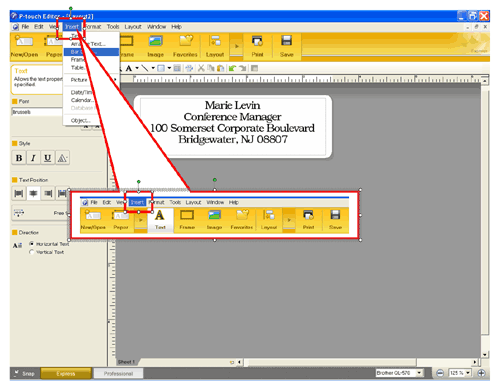Screen dimensions: 500x386
Task: Select the line drawing tool
Action: (x=145, y=69)
